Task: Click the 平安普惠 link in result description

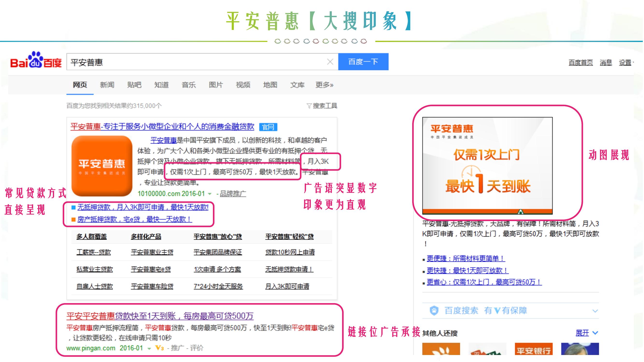Action: click(x=163, y=140)
